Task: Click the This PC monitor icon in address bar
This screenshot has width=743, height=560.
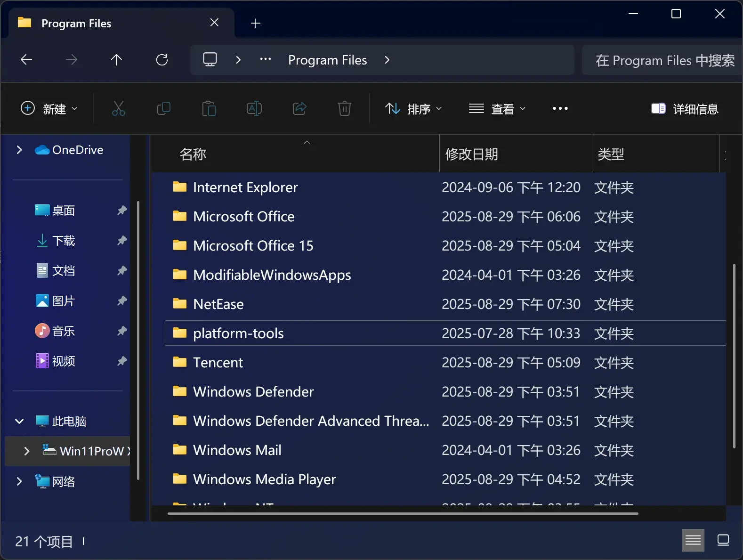Action: (x=210, y=60)
